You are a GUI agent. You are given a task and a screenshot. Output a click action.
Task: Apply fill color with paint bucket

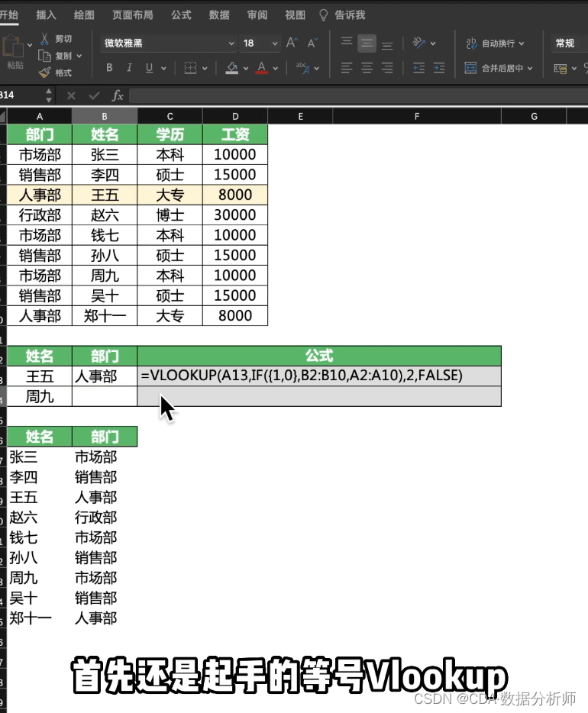click(x=232, y=68)
